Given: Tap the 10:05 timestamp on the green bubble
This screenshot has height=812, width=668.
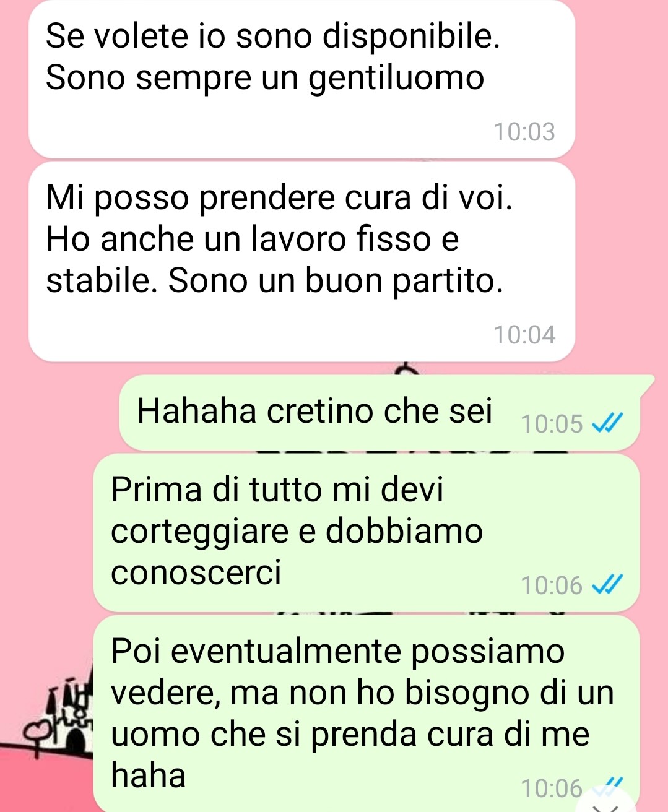Looking at the screenshot, I should (x=552, y=424).
